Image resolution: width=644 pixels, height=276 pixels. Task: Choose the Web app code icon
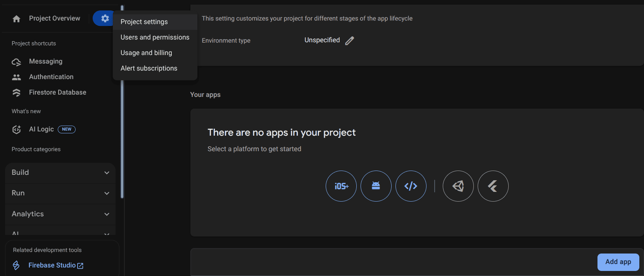(x=411, y=186)
